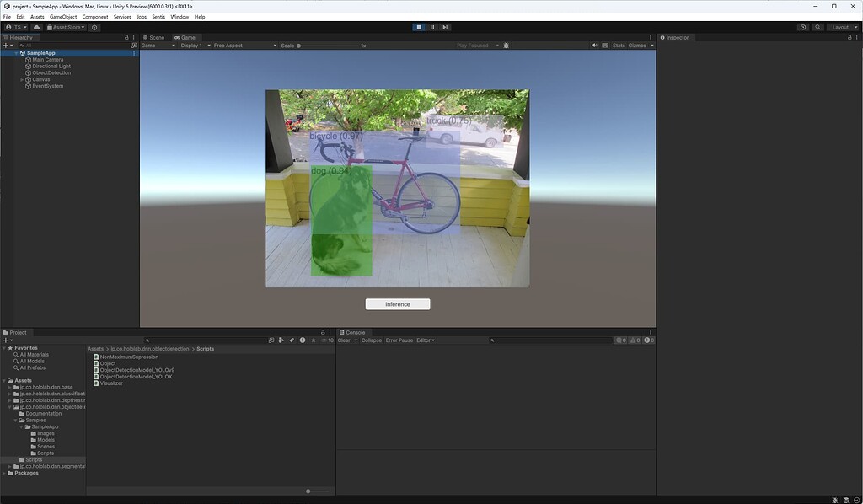Screen dimensions: 863x504
Task: Clear the Console
Action: point(344,340)
